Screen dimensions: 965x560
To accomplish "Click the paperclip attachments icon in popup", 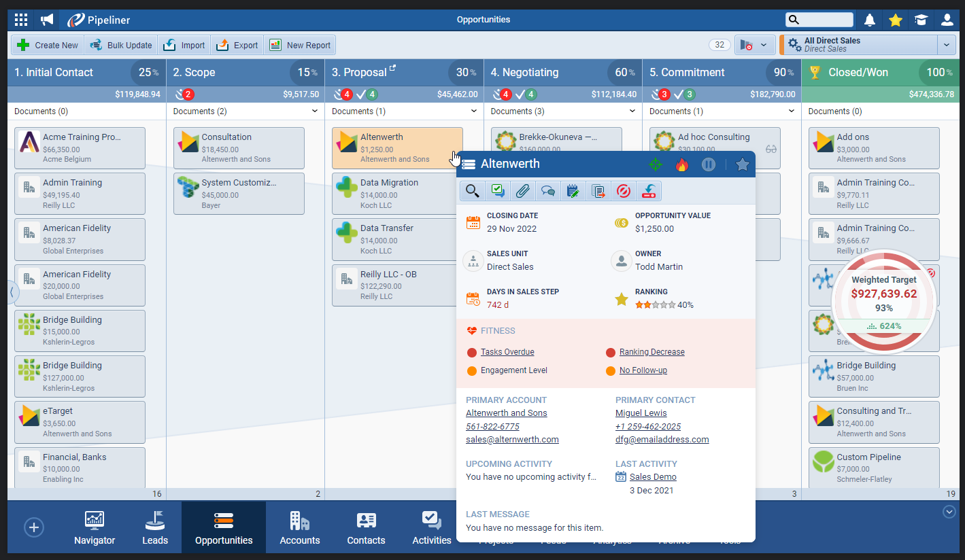I will click(522, 192).
